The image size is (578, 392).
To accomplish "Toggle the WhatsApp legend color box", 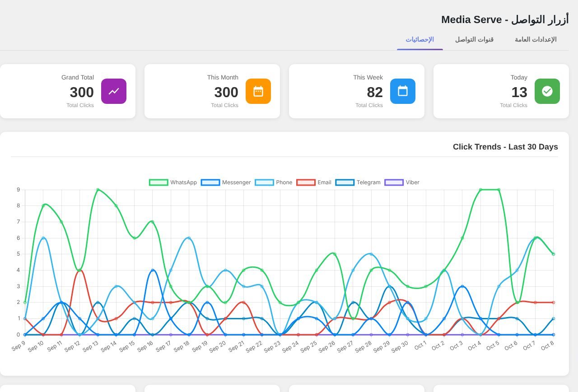I will click(x=158, y=182).
